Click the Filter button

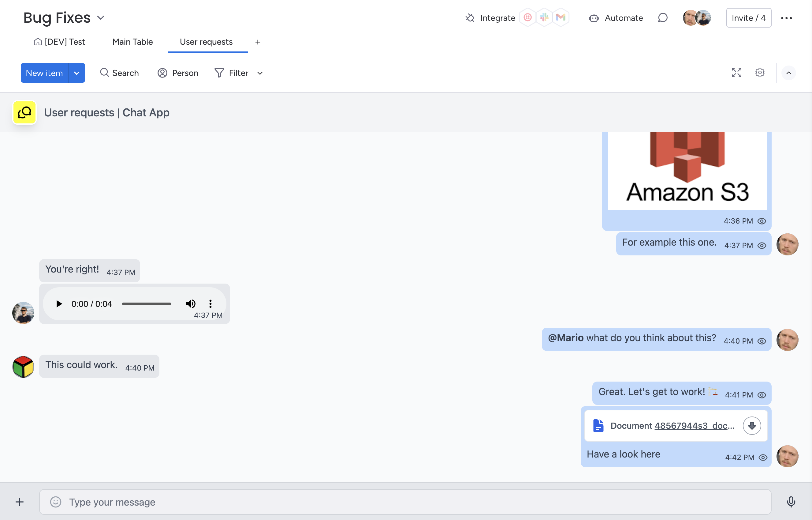click(231, 73)
